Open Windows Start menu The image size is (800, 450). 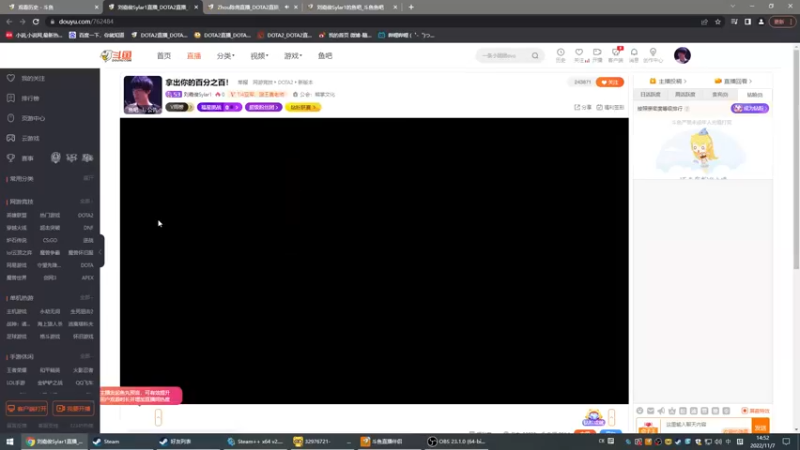click(x=10, y=441)
